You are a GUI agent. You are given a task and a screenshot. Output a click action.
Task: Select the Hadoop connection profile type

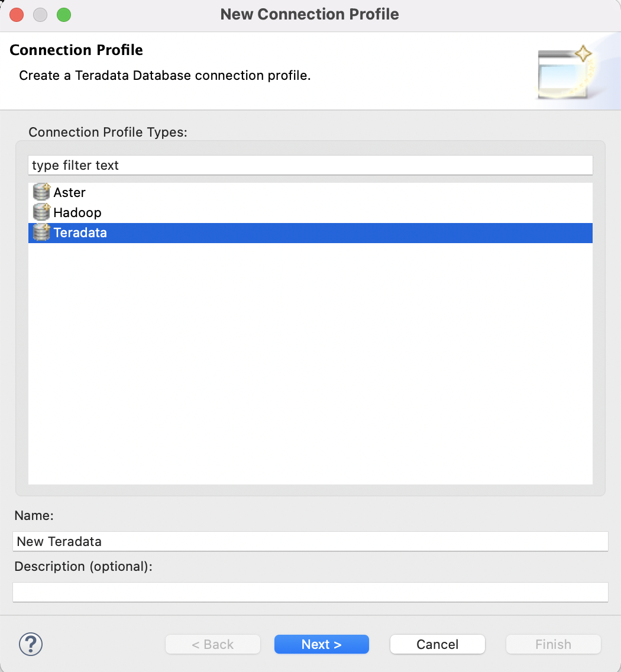pyautogui.click(x=77, y=212)
